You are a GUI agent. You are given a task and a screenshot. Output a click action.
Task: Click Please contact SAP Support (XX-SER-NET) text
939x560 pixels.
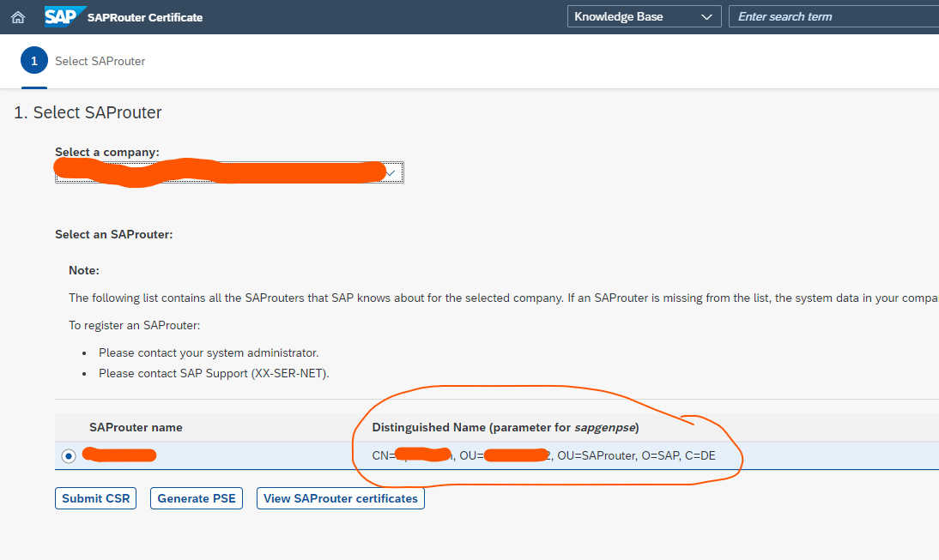click(214, 373)
